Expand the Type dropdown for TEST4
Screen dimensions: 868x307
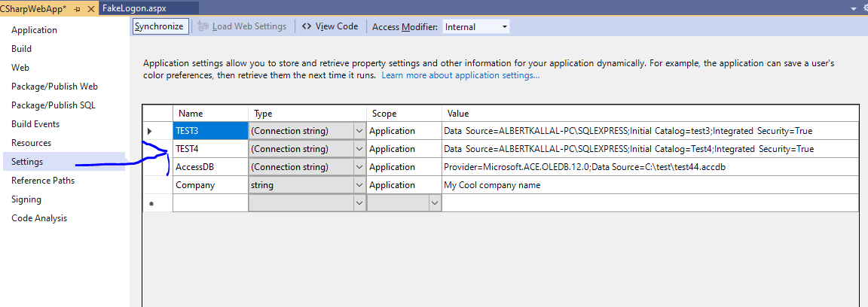coord(359,149)
